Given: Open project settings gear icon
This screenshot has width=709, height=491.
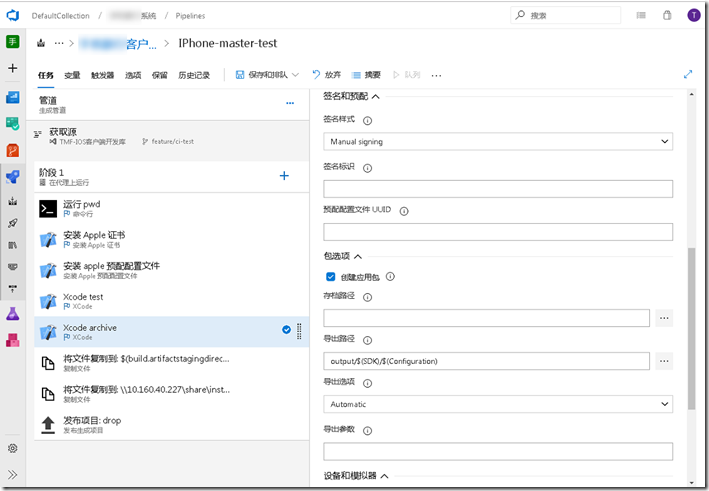Looking at the screenshot, I should coord(13,449).
